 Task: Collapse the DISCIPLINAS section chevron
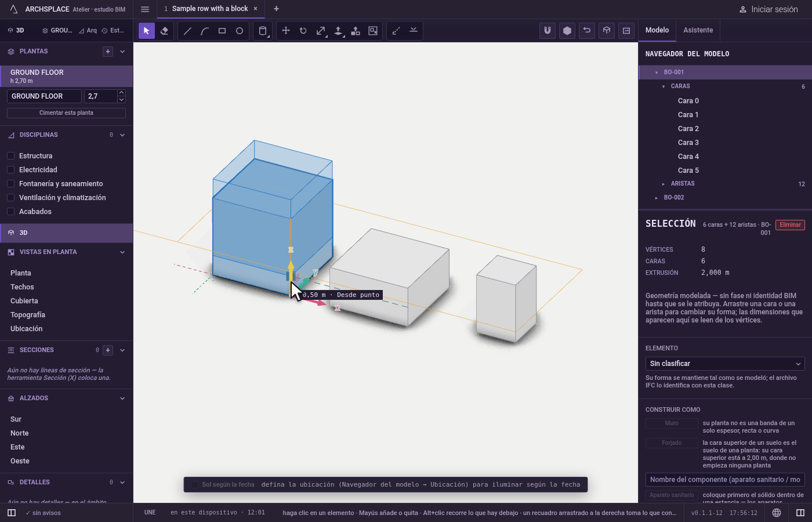122,135
